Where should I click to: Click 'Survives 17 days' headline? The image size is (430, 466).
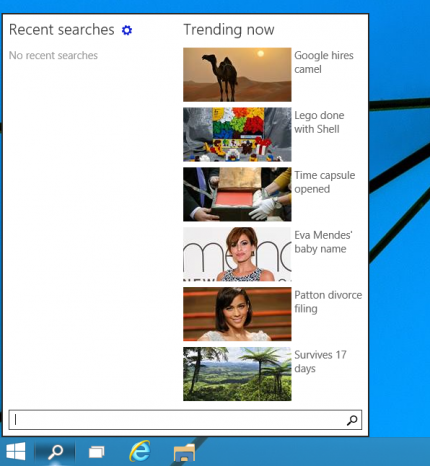point(320,362)
